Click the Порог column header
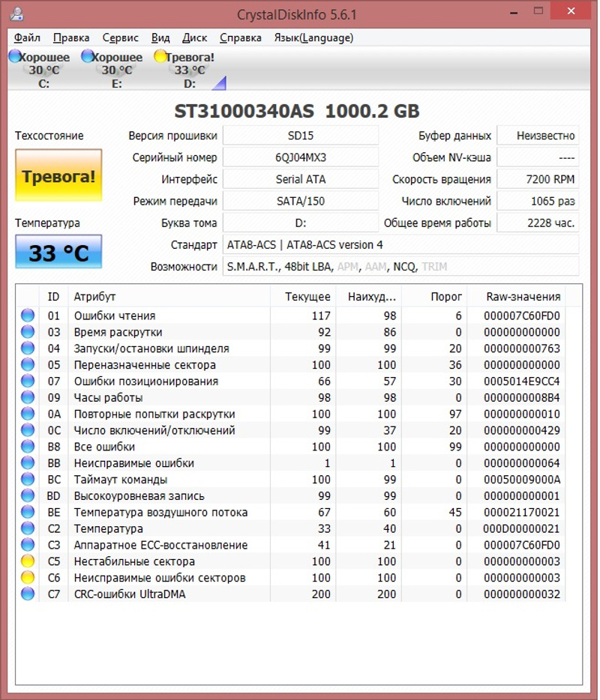The image size is (600, 700). (x=434, y=297)
